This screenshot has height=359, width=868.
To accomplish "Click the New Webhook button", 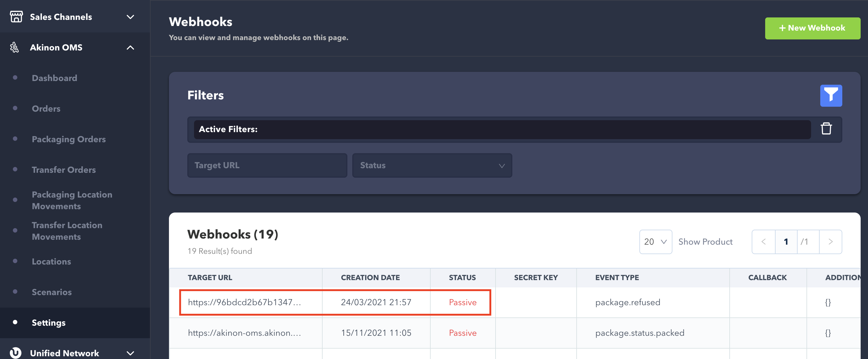I will click(812, 28).
